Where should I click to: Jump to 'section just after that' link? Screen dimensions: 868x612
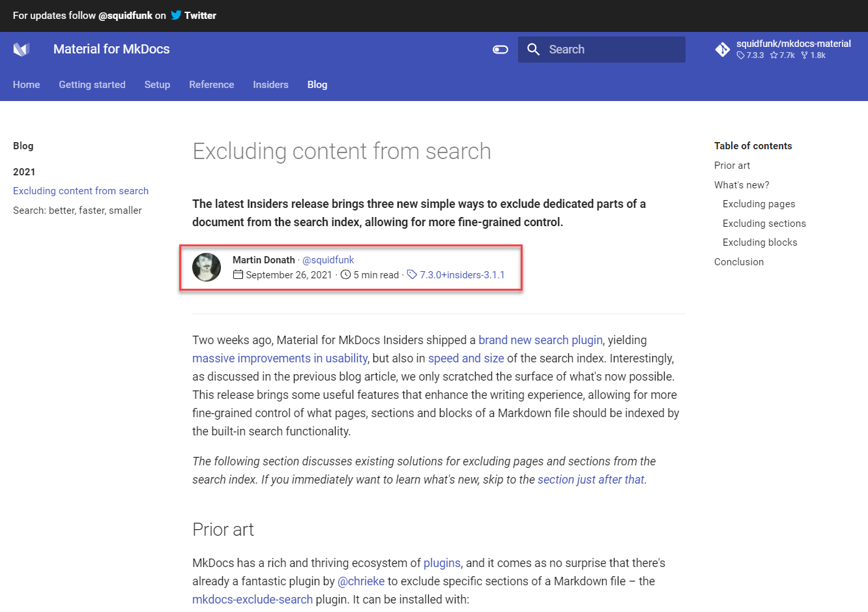590,480
